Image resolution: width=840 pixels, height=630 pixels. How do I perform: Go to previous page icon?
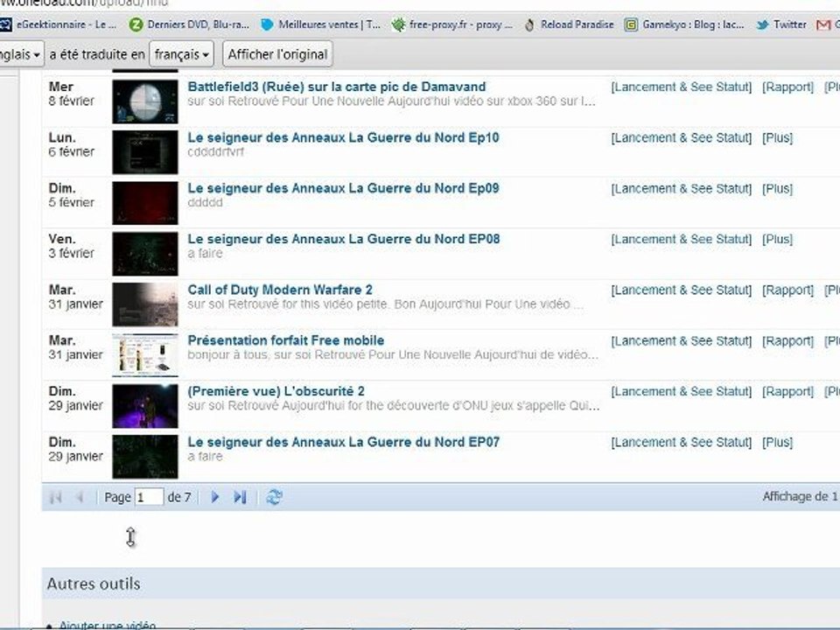point(80,497)
